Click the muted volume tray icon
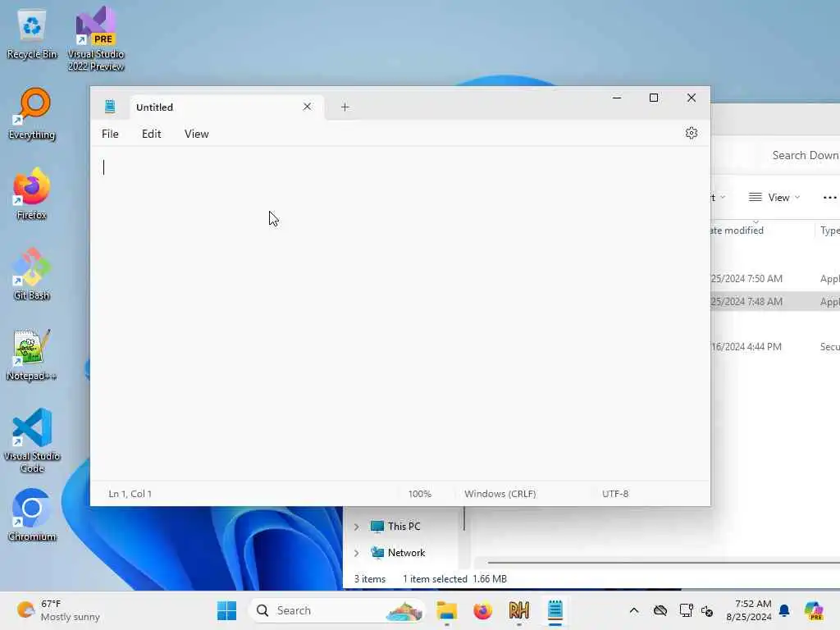The width and height of the screenshot is (840, 630). (x=706, y=611)
